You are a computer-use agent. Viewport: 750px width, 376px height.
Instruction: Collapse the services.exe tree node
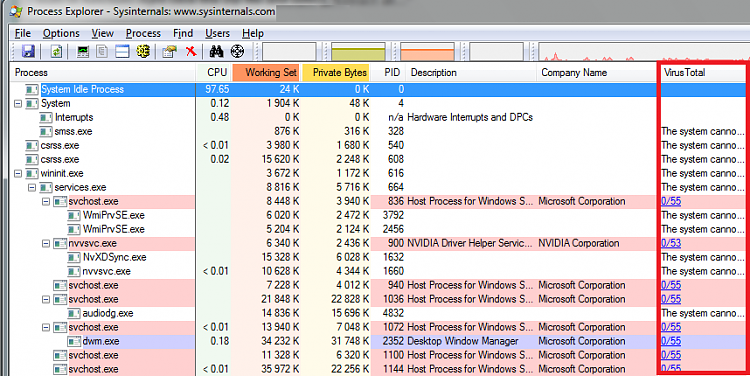click(x=32, y=188)
